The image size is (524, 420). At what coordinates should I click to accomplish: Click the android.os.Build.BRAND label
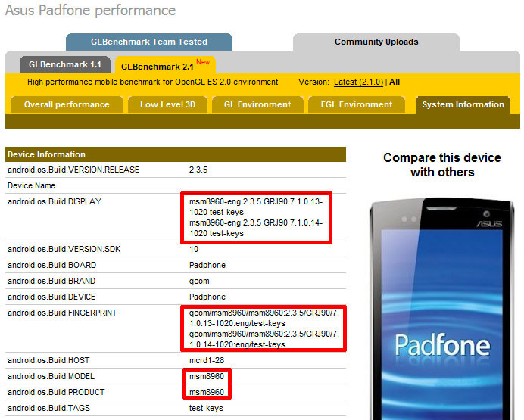point(51,281)
